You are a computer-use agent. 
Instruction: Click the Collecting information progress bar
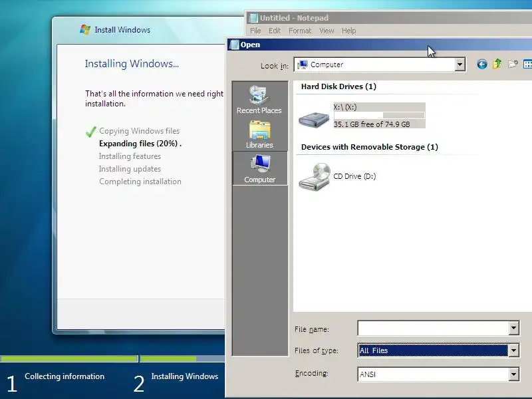[69, 358]
